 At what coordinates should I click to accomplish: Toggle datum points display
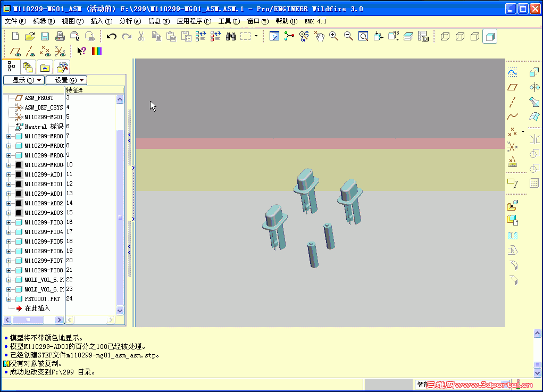point(45,51)
